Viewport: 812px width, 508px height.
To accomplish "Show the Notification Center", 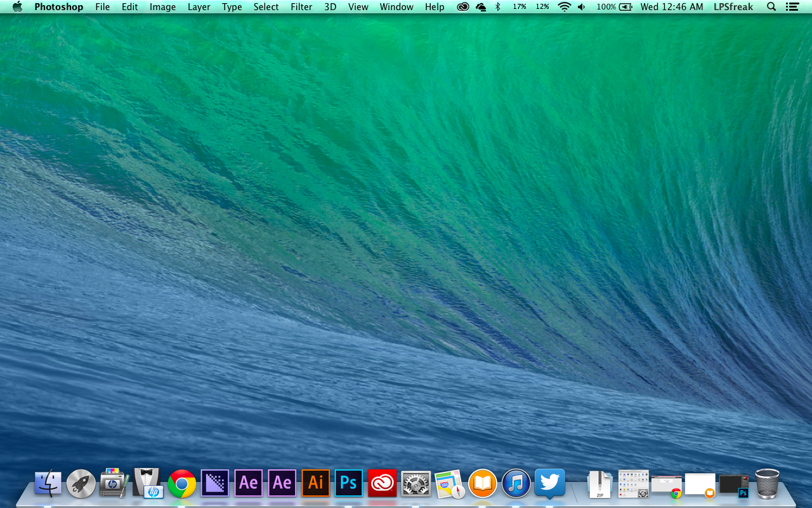I will [x=792, y=7].
